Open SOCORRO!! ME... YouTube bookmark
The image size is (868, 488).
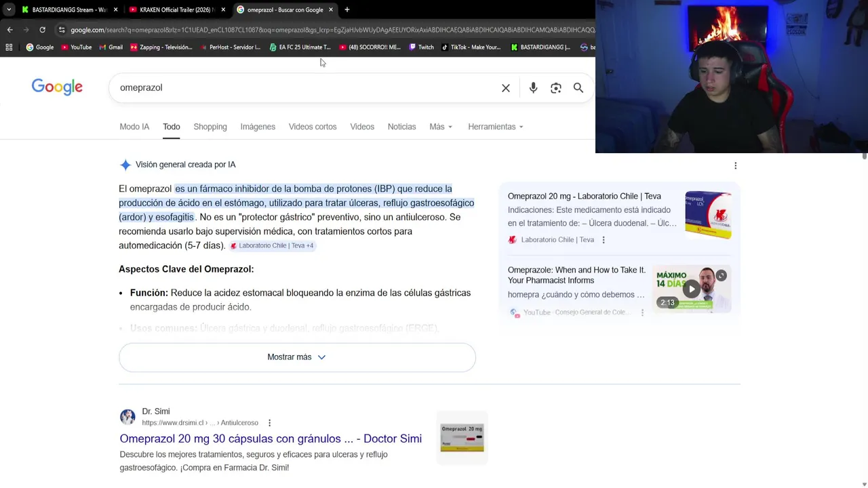[x=370, y=47]
